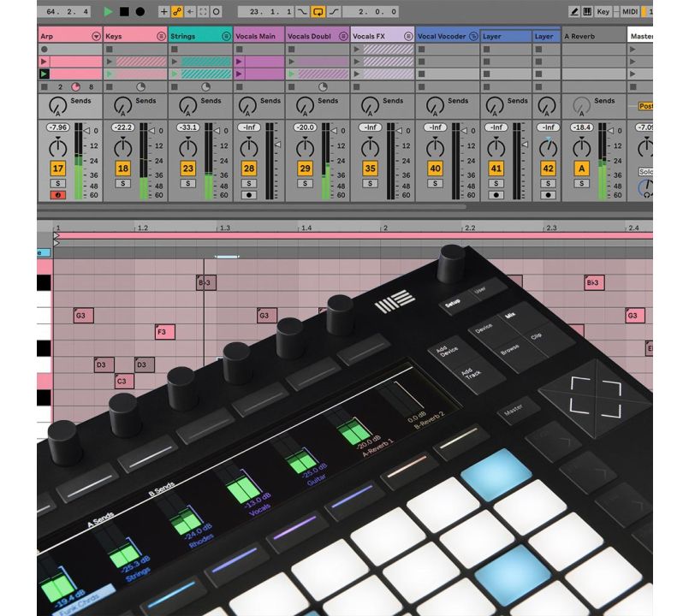Expand the Arp track title dropdown arrow

pos(97,37)
